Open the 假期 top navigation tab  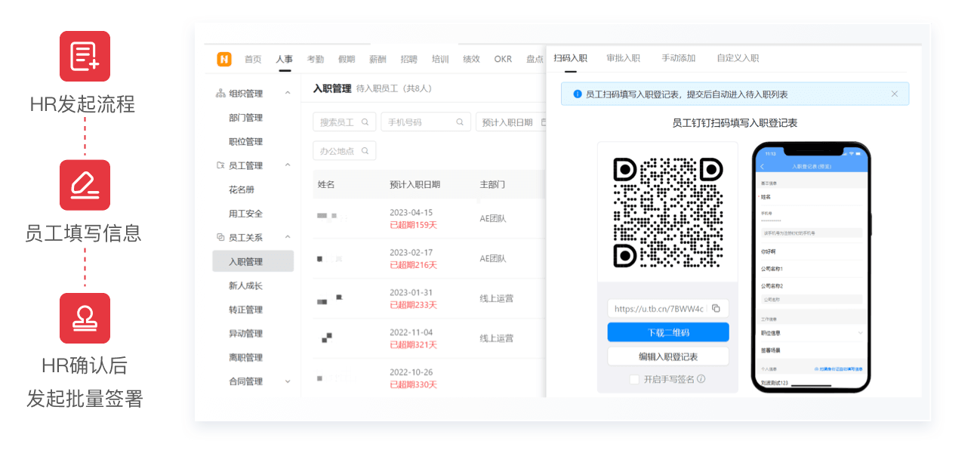347,59
